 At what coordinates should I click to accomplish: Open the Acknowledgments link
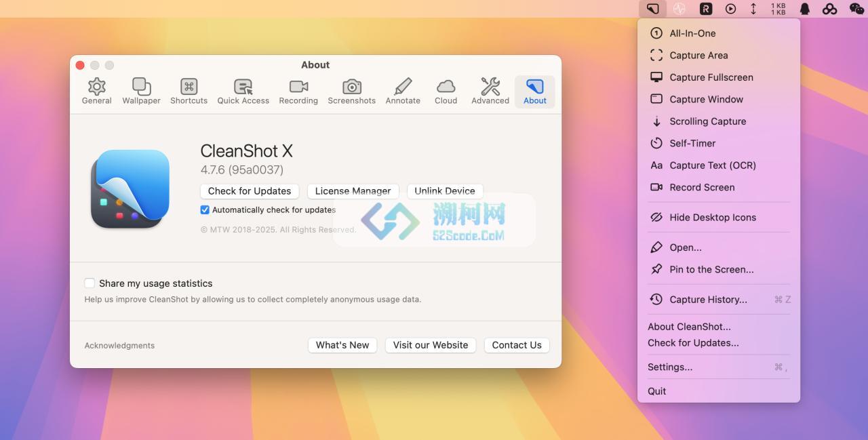(119, 346)
